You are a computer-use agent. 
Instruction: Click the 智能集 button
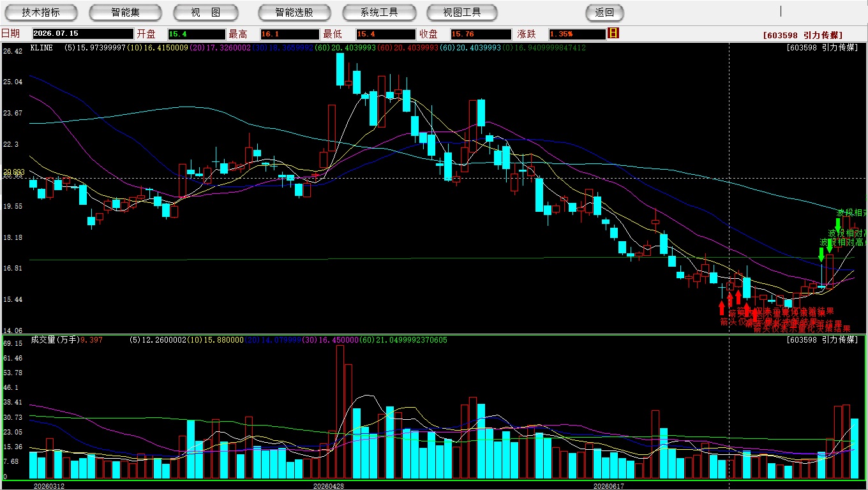pyautogui.click(x=125, y=12)
